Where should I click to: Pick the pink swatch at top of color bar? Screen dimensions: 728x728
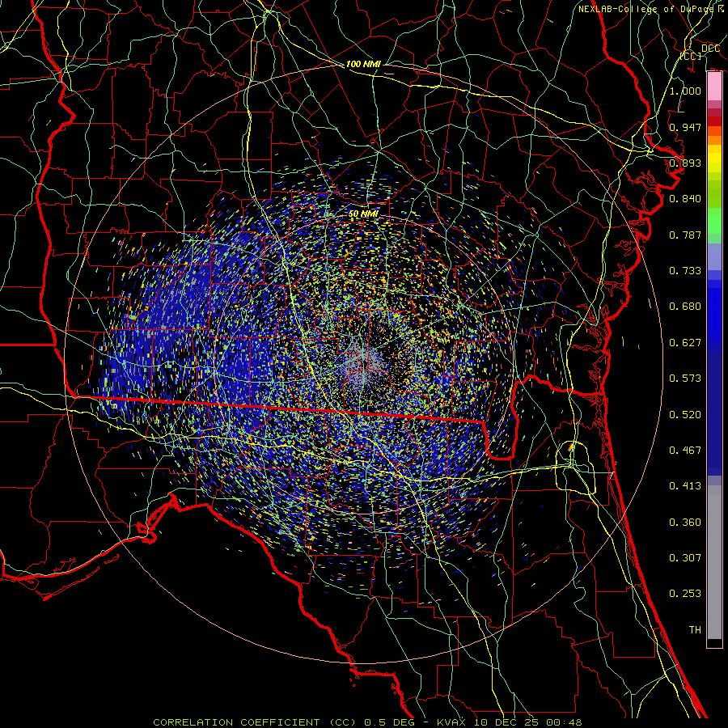coord(714,87)
